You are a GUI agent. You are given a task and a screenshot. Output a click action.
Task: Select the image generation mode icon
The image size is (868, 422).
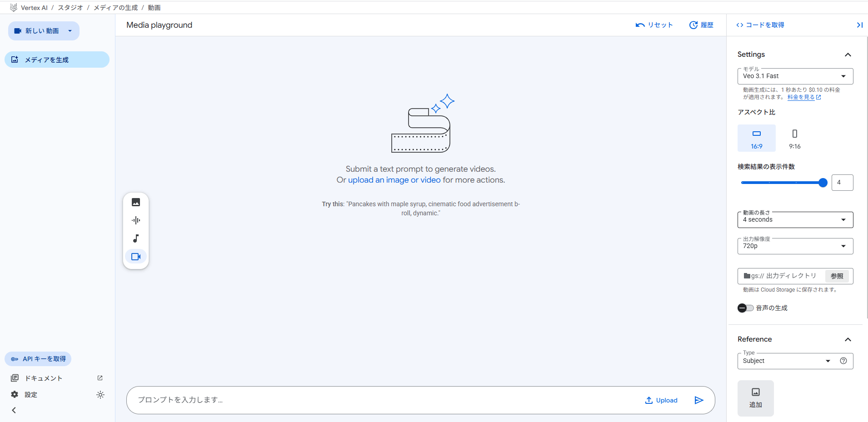(136, 202)
